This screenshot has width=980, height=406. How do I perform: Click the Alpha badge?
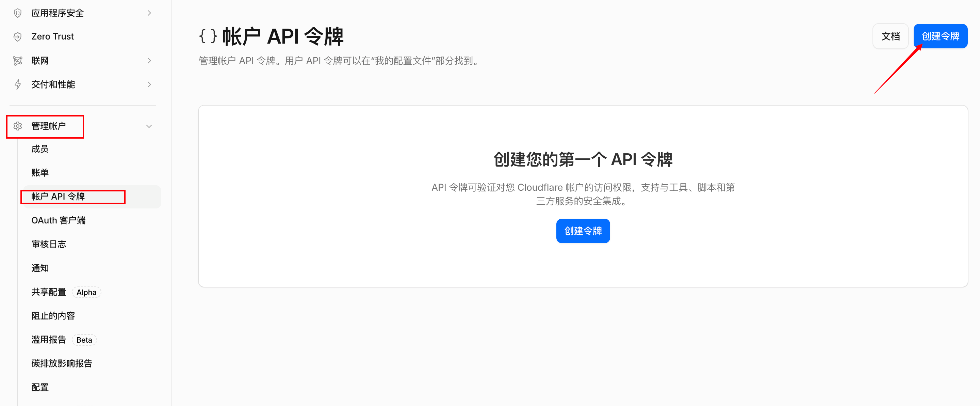pyautogui.click(x=86, y=292)
